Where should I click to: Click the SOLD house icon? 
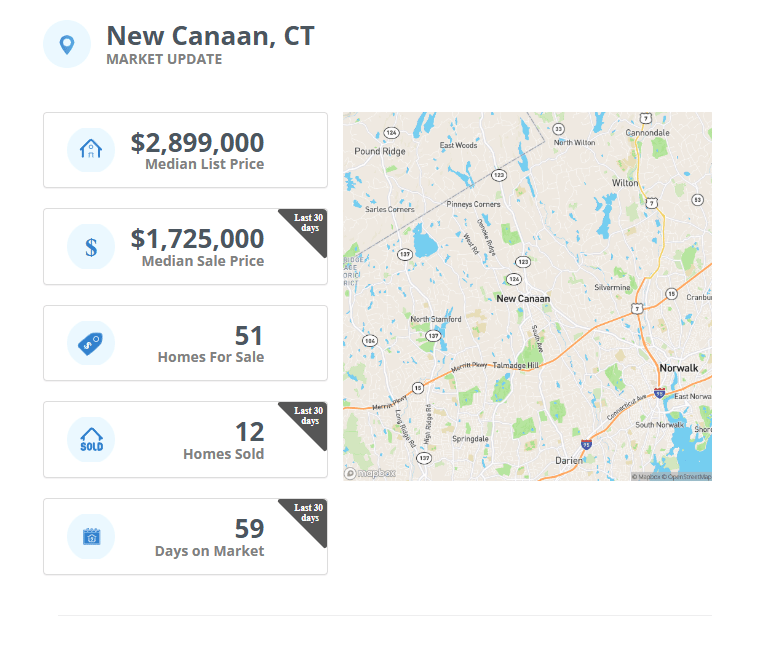coord(91,439)
